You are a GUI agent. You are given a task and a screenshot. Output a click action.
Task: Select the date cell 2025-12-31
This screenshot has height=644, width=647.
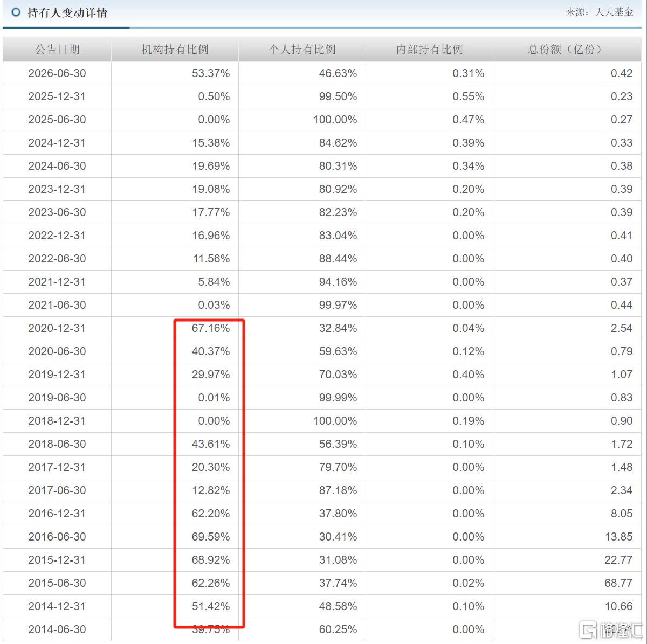57,96
